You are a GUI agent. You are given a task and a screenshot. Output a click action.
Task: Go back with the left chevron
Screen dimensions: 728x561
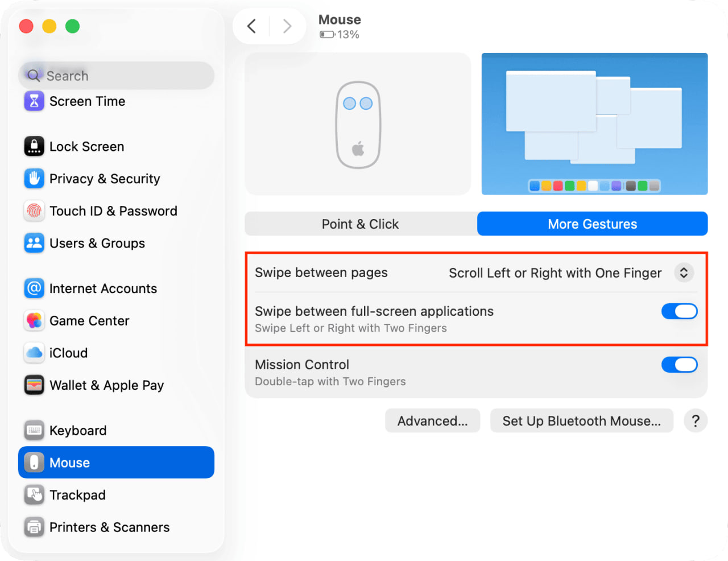251,26
